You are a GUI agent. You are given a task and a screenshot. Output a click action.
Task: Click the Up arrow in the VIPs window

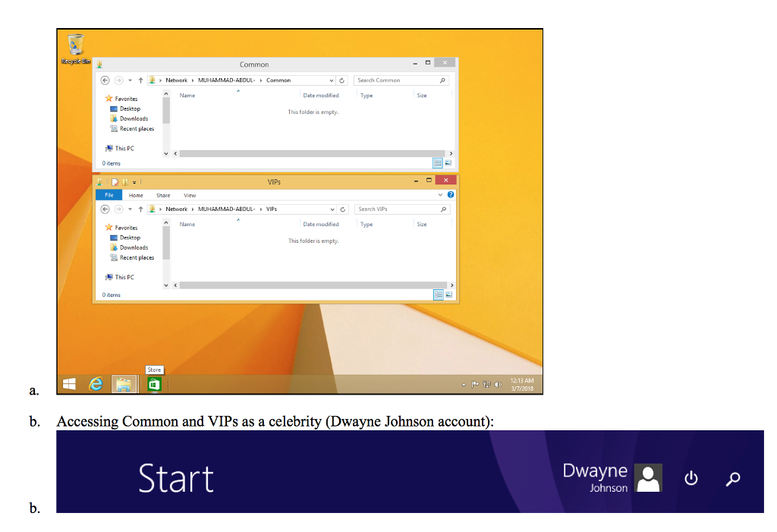141,209
